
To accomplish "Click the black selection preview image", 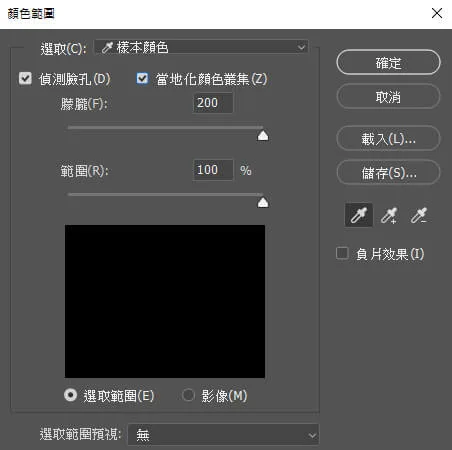I will coord(165,301).
